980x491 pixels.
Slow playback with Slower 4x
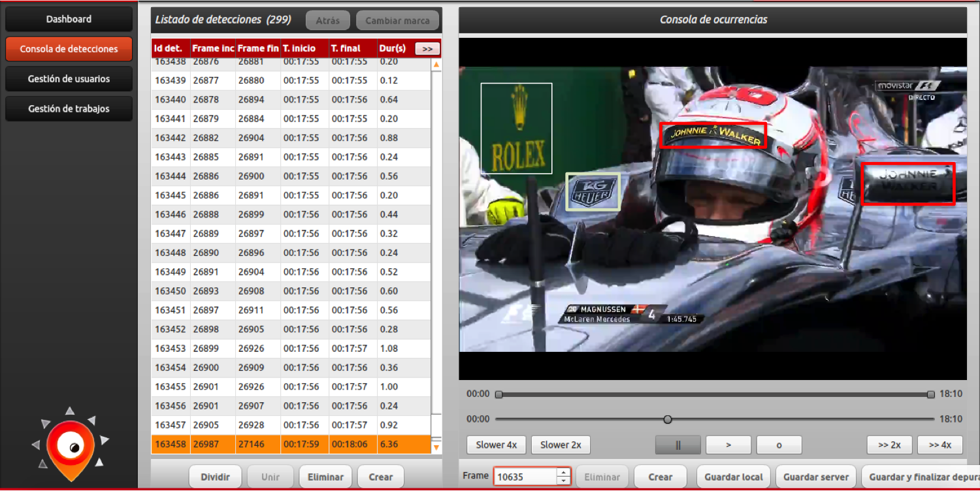pyautogui.click(x=497, y=445)
